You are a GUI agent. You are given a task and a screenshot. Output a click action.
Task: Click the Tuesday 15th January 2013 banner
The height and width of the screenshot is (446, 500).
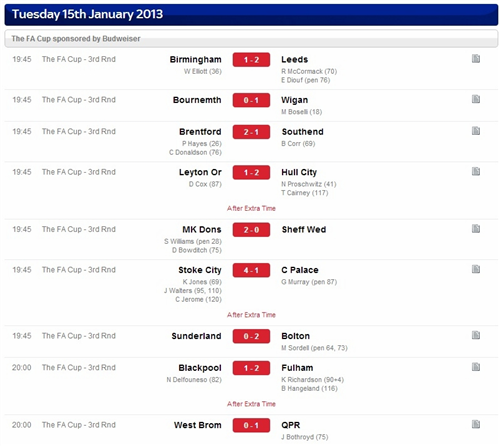point(251,15)
